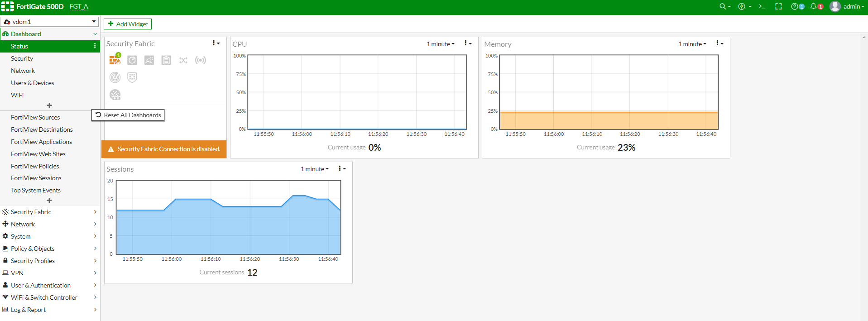Open the help menu
This screenshot has width=868, height=321.
click(797, 6)
